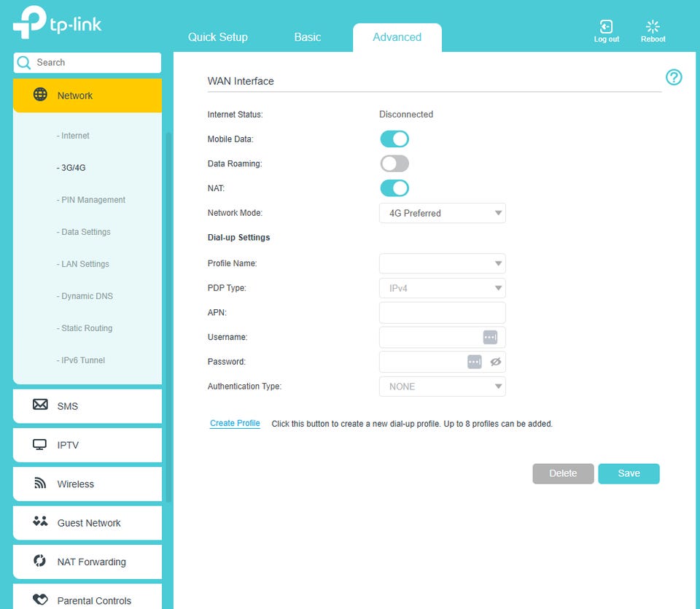Open the Parental Controls menu section
Image resolution: width=700 pixels, height=609 pixels.
pos(87,597)
